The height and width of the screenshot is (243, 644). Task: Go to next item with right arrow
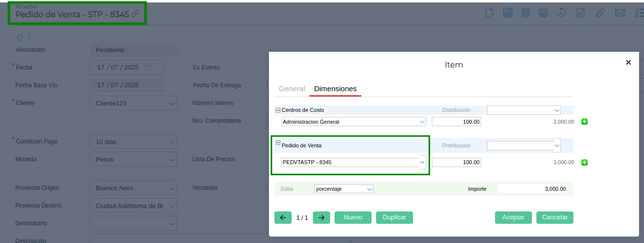coord(321,217)
